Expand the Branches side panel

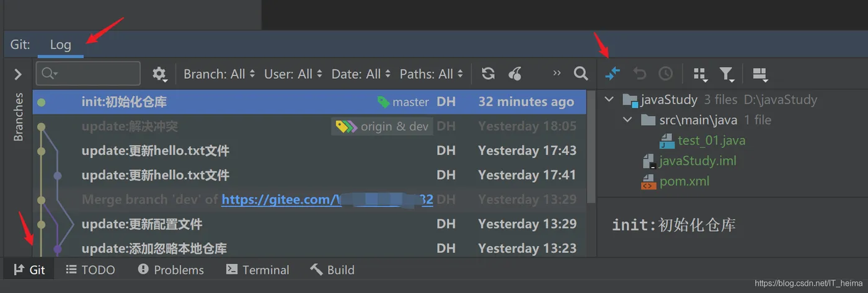pyautogui.click(x=18, y=74)
